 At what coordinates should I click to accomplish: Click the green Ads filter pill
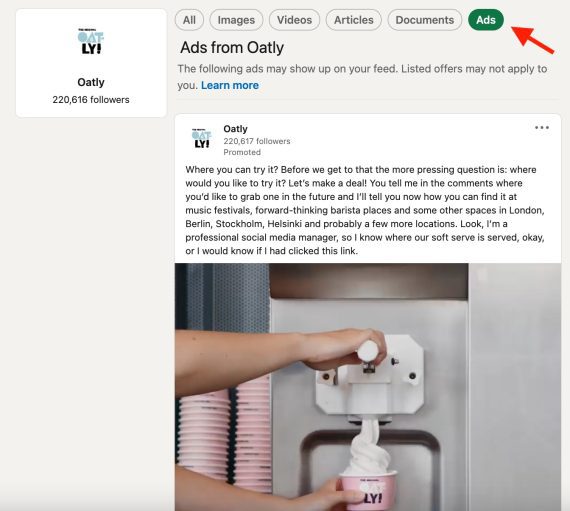(x=486, y=20)
